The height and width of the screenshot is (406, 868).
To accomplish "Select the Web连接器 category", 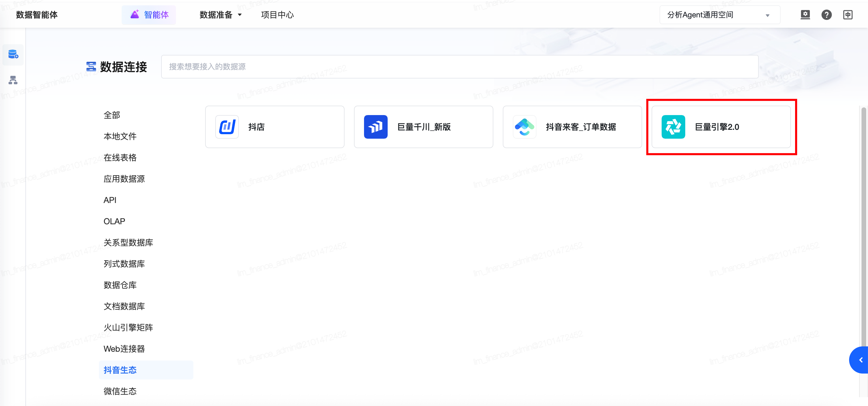I will coord(124,348).
